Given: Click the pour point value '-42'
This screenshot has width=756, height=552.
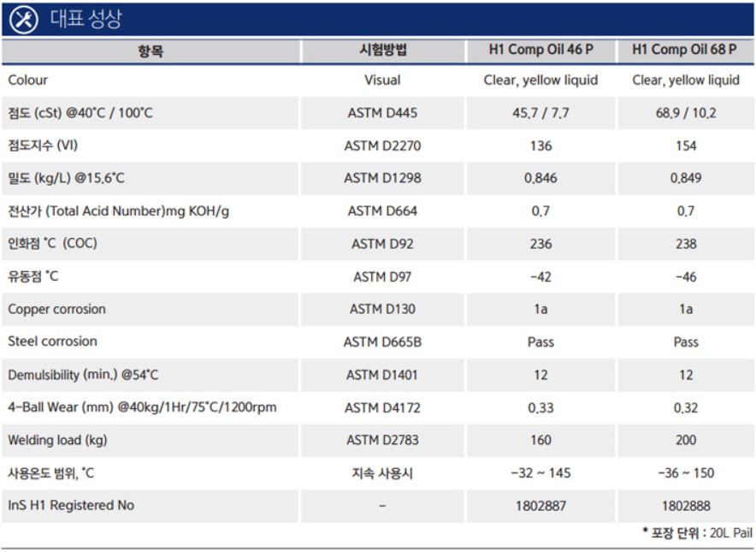Looking at the screenshot, I should click(540, 277).
